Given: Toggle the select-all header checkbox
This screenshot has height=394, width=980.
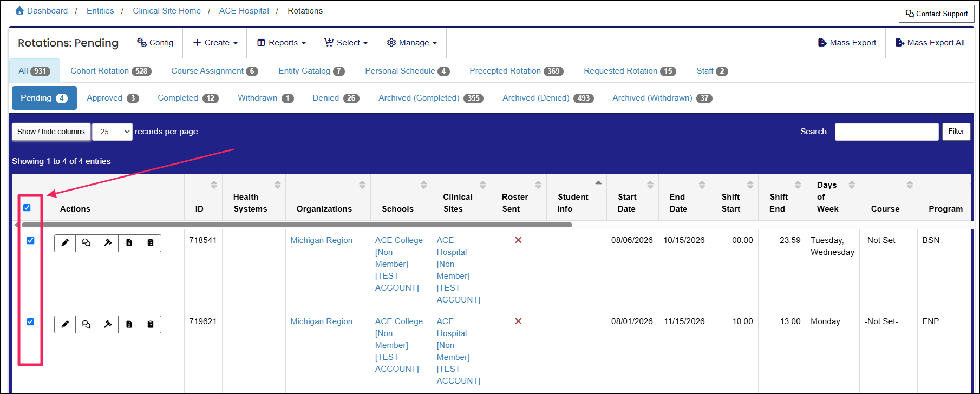Looking at the screenshot, I should pyautogui.click(x=27, y=208).
